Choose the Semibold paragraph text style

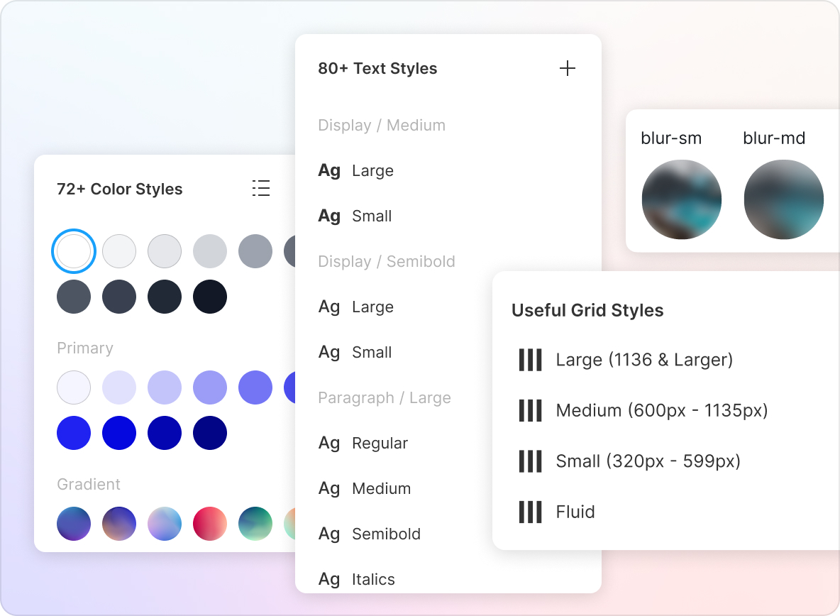[x=386, y=534]
